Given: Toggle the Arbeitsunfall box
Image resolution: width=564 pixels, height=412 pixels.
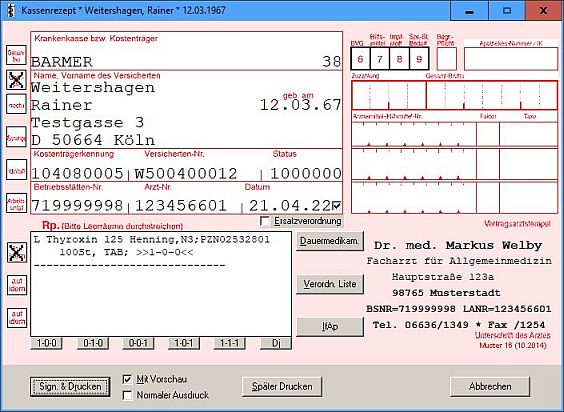Looking at the screenshot, I should tap(16, 203).
